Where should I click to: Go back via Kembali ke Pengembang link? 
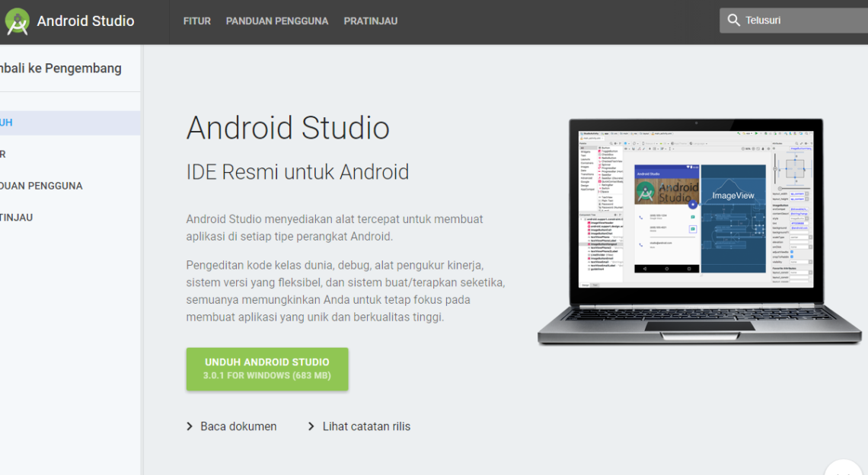point(61,69)
